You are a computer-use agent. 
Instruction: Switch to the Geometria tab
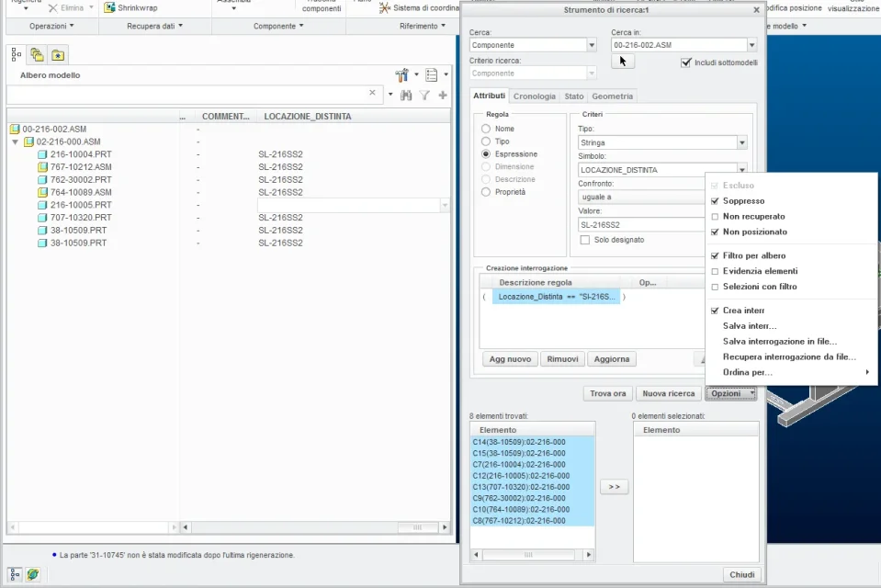613,96
